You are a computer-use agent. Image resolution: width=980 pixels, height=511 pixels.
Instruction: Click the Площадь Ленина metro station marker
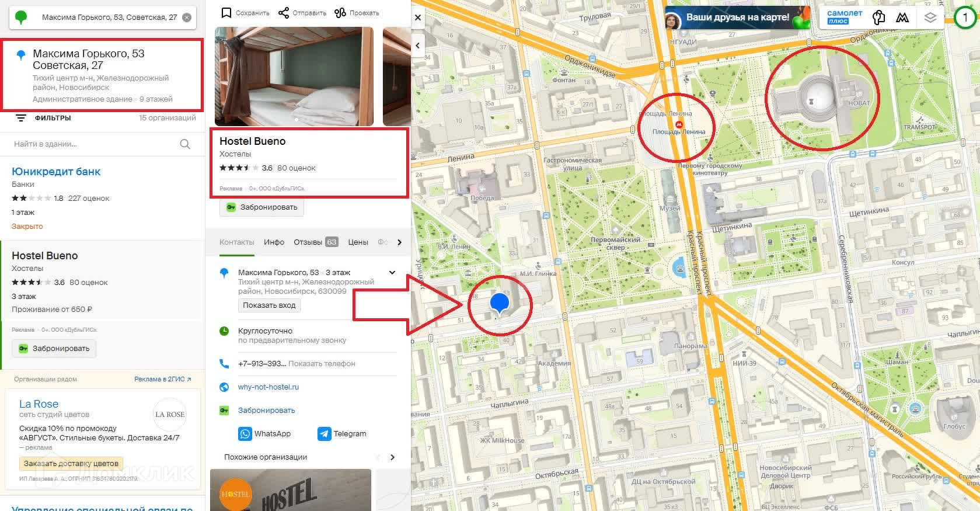pos(678,124)
